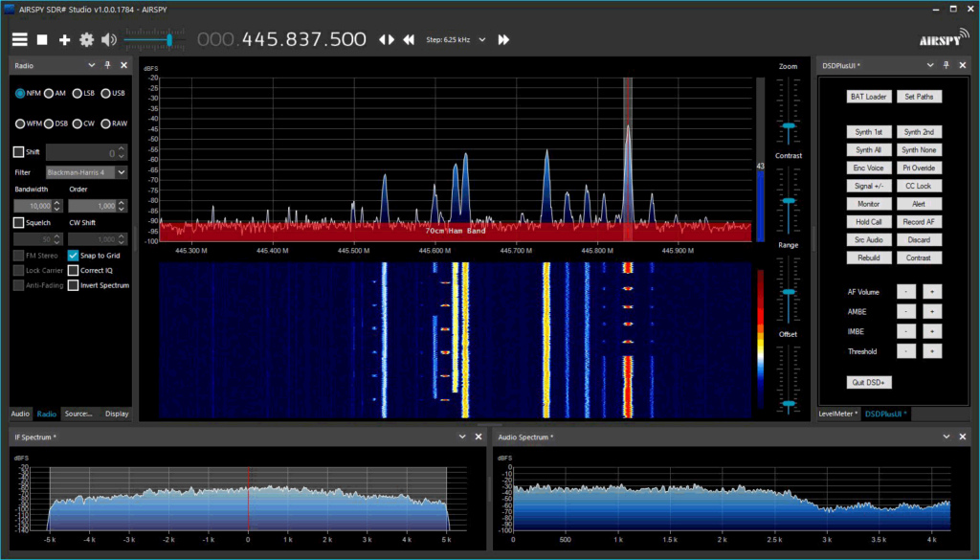The height and width of the screenshot is (560, 980).
Task: Adjust the Shift value stepper
Action: (122, 152)
